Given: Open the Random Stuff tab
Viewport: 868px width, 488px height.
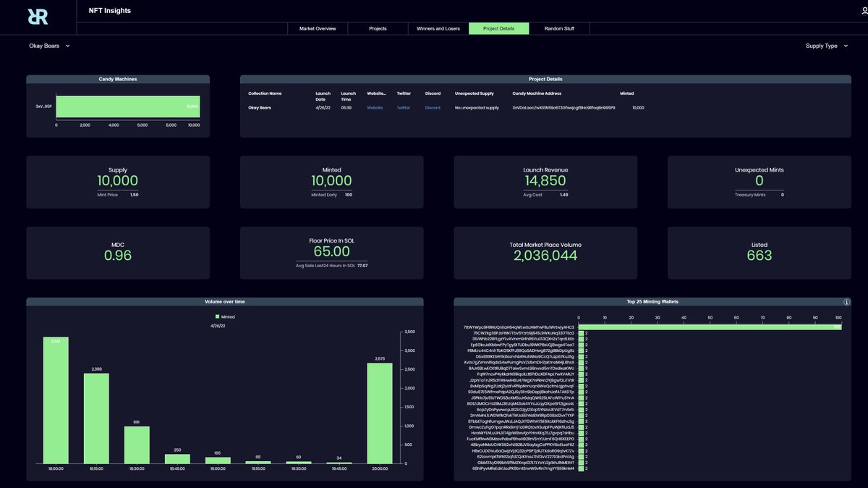Looking at the screenshot, I should click(559, 28).
